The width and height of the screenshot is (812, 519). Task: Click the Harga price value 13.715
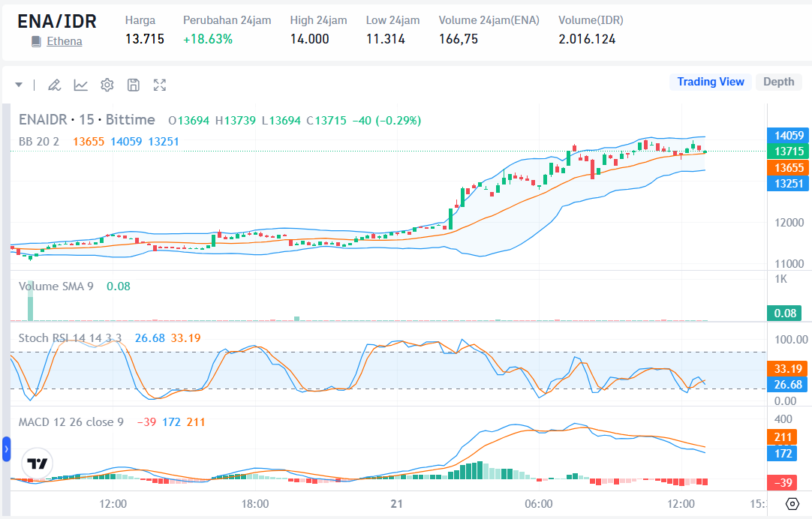145,39
